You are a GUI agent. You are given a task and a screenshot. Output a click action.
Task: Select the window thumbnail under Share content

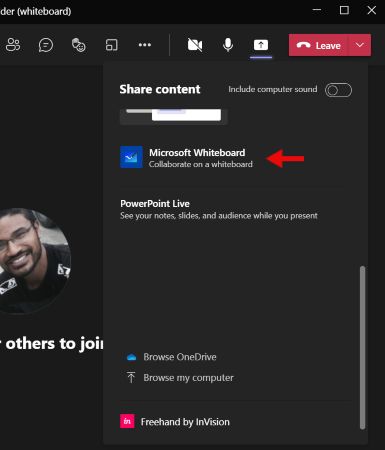click(174, 116)
